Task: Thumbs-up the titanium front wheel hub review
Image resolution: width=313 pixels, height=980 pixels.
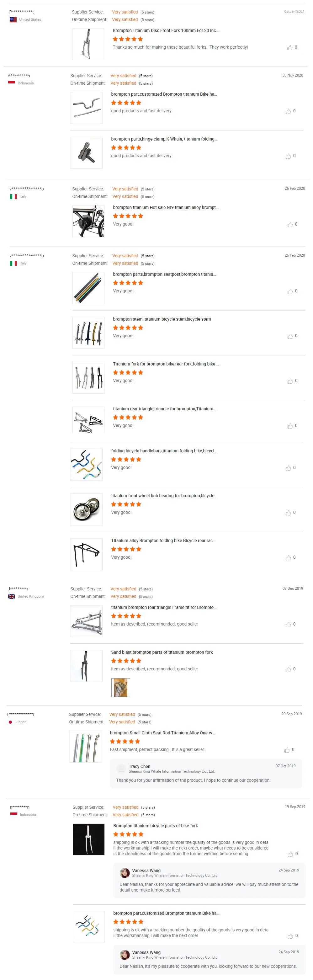Action: (288, 513)
